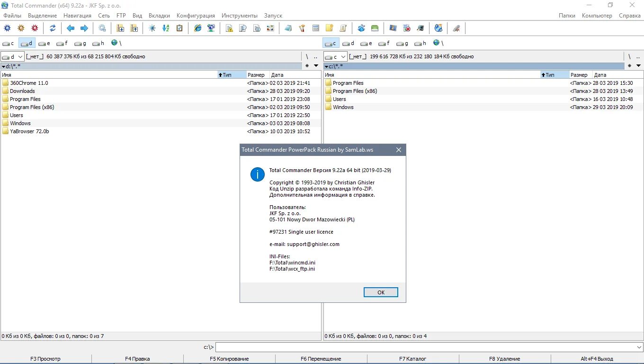The height and width of the screenshot is (364, 644).
Task: Switch left panel to drive e
Action: pyautogui.click(x=44, y=43)
